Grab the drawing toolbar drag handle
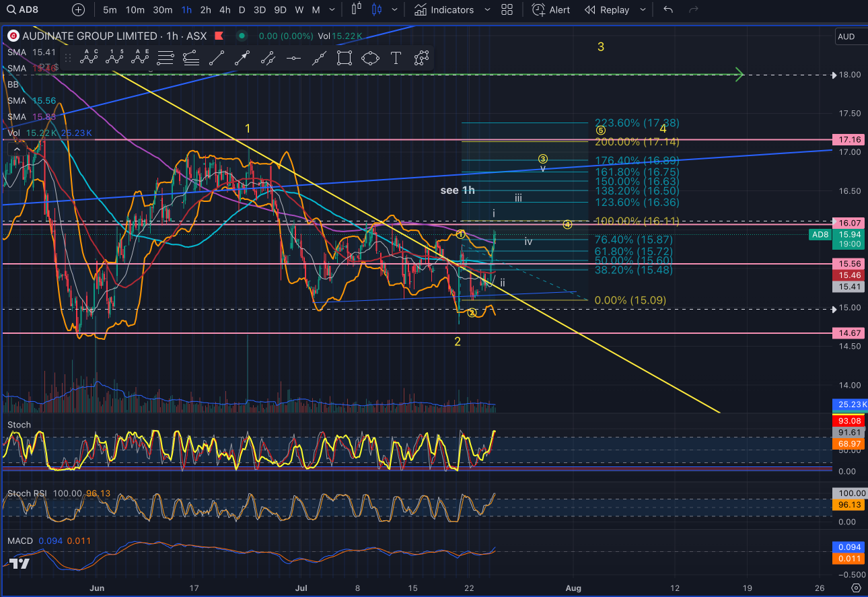 click(67, 58)
